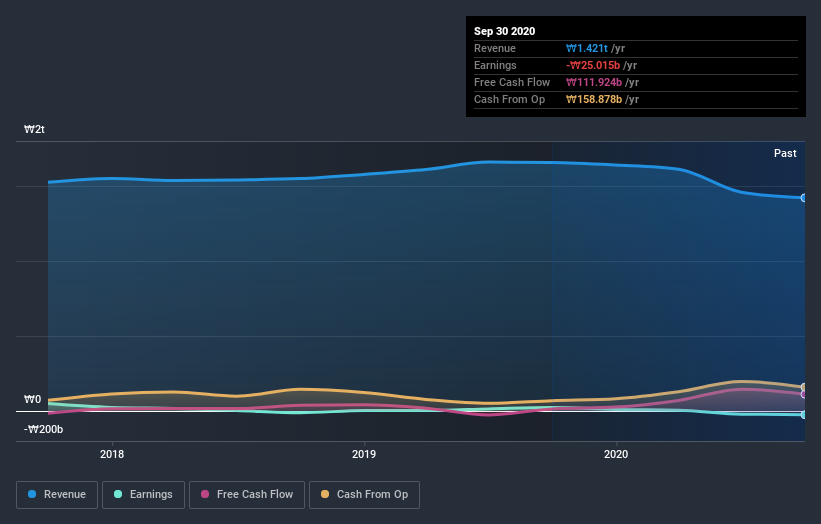Click the Cash From Op label in tooltip

point(509,99)
